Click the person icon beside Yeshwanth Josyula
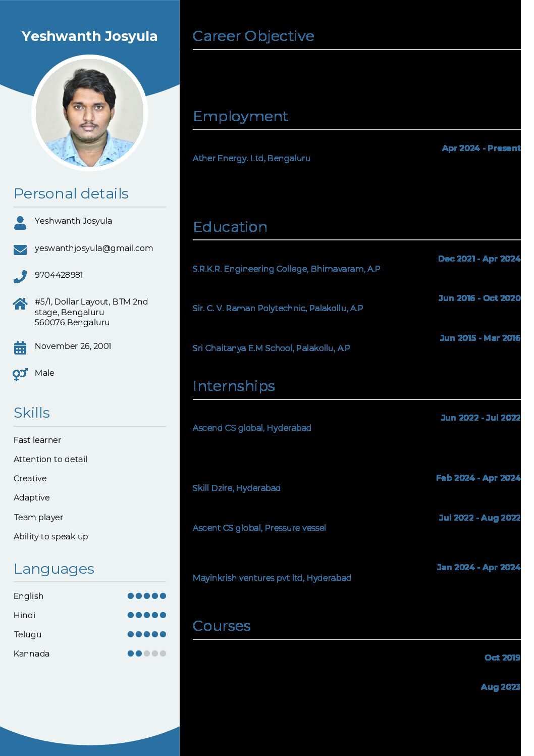This screenshot has width=534, height=756. pos(20,223)
